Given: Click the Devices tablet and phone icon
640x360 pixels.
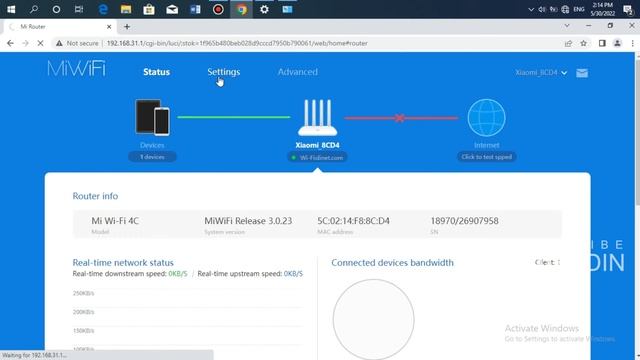Looking at the screenshot, I should 152,118.
